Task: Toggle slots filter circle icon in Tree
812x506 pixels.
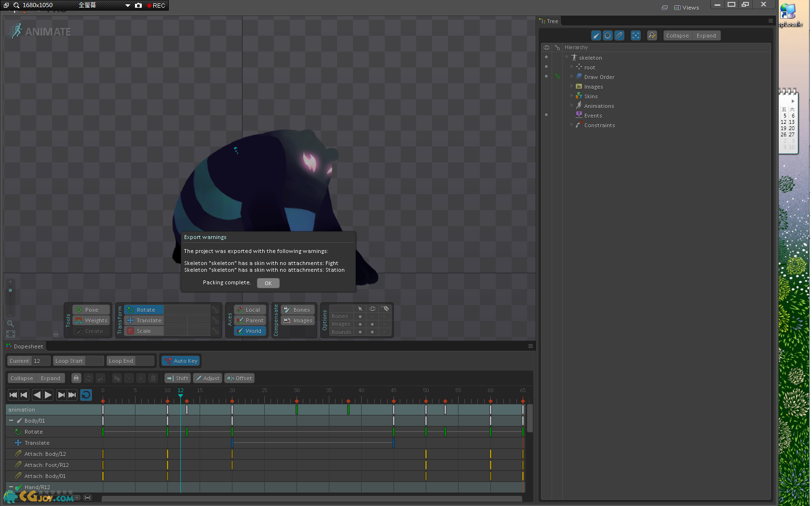Action: [x=608, y=36]
